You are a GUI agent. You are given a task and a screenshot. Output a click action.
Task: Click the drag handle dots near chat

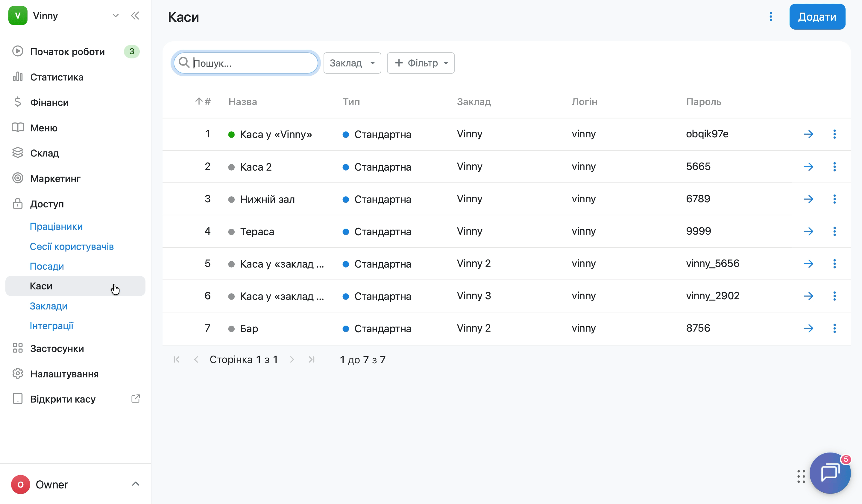[801, 476]
